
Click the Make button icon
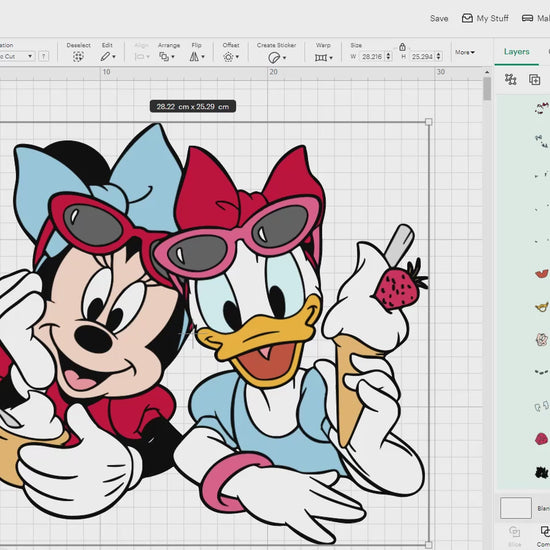[527, 18]
